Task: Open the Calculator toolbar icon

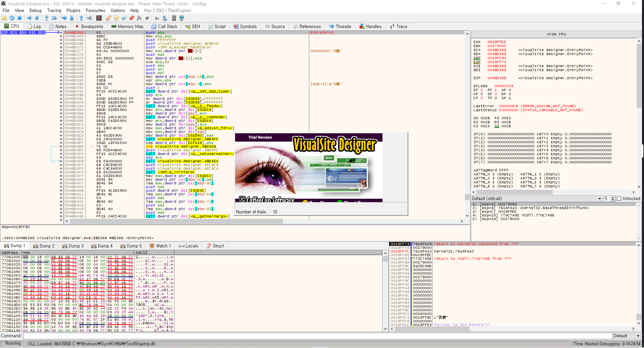Action: point(174,18)
